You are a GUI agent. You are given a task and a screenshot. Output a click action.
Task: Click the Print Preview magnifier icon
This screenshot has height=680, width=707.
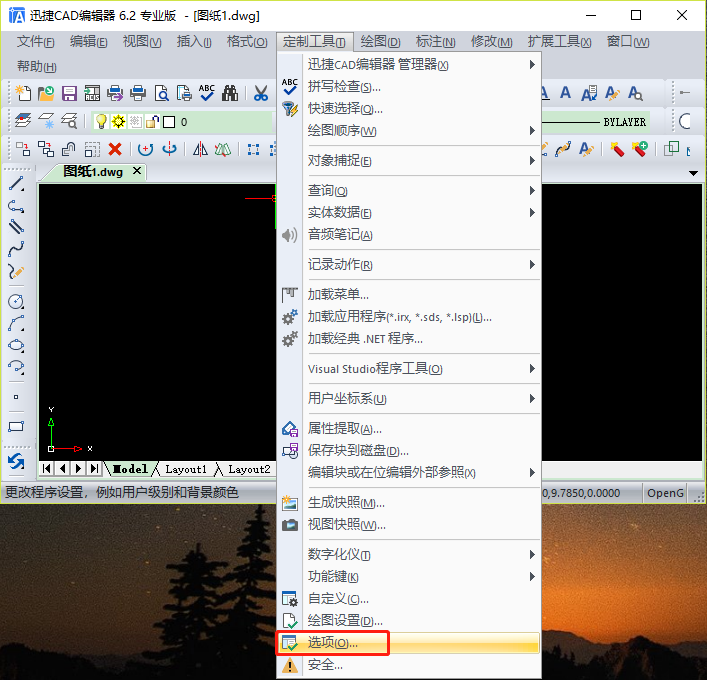pyautogui.click(x=161, y=93)
